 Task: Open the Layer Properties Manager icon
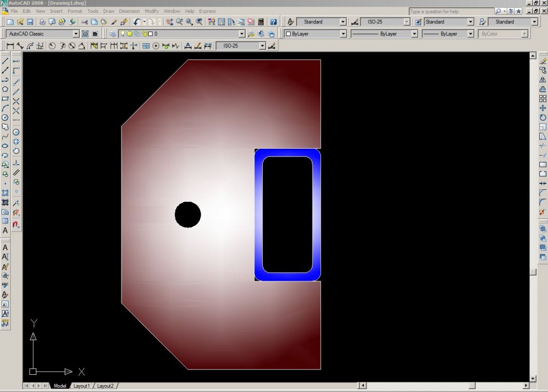[112, 34]
